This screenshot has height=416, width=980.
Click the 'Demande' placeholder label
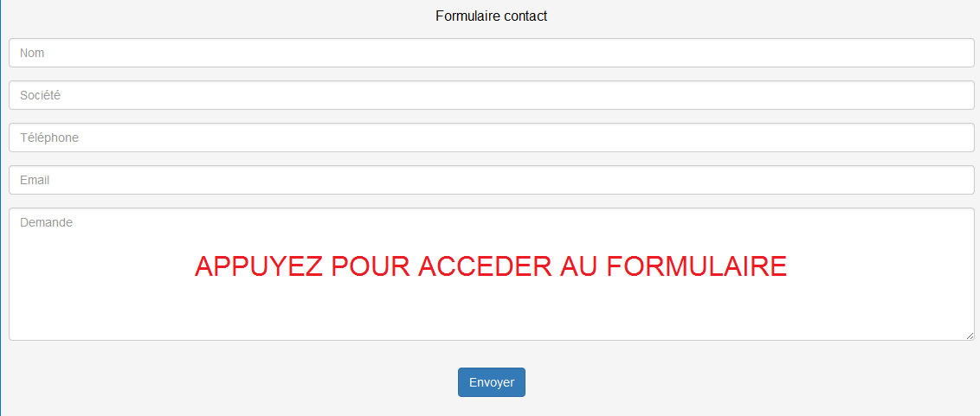click(46, 222)
